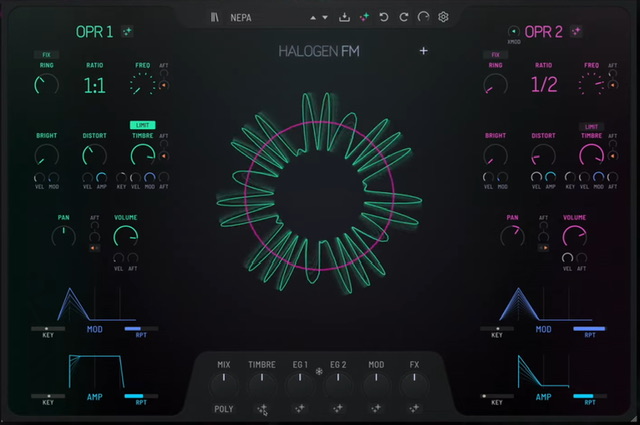Click the OPR 1 PAN knob

(64, 237)
